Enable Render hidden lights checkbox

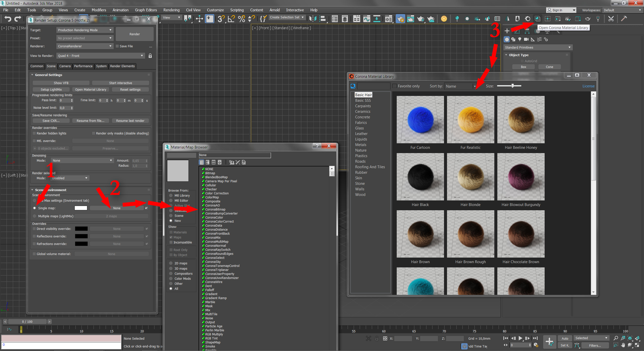pos(34,133)
